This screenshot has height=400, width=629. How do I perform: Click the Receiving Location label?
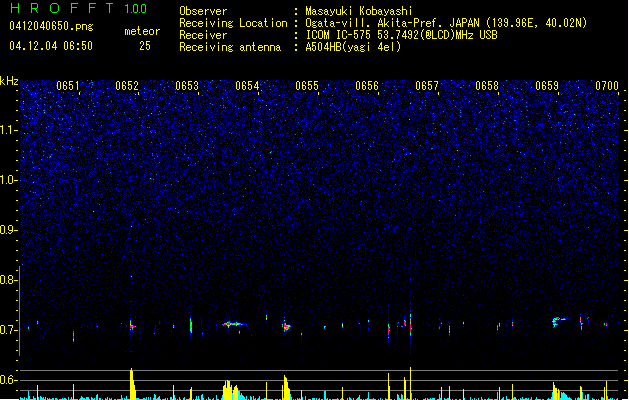click(233, 23)
